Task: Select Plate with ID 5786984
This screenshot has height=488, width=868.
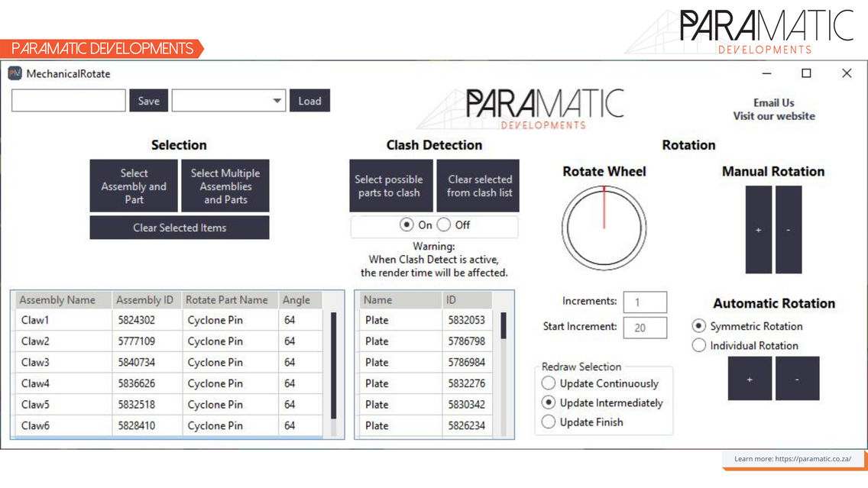Action: tap(426, 363)
